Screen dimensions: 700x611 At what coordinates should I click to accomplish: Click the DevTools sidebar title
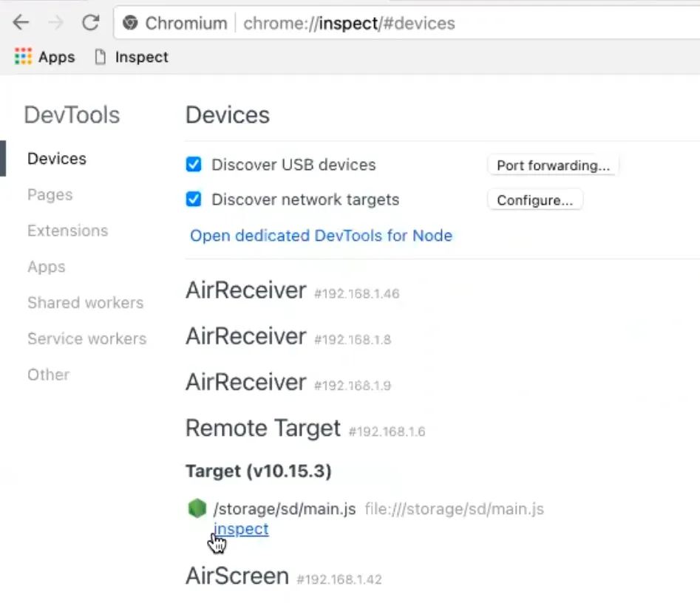(72, 115)
